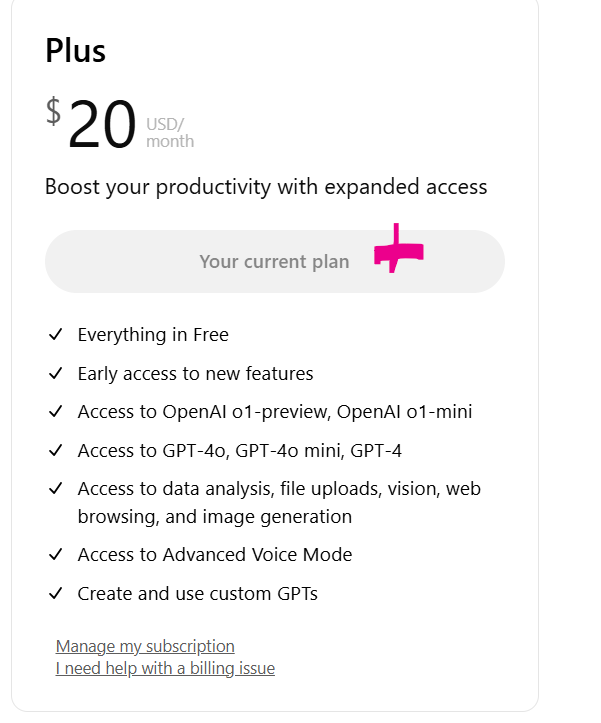Select the GPT-4o, GPT-4o mini, GPT-4 text
This screenshot has height=723, width=601.
240,451
